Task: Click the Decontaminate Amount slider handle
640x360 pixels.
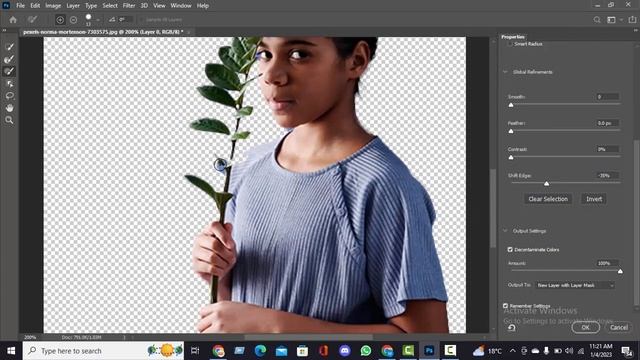Action: 620,271
